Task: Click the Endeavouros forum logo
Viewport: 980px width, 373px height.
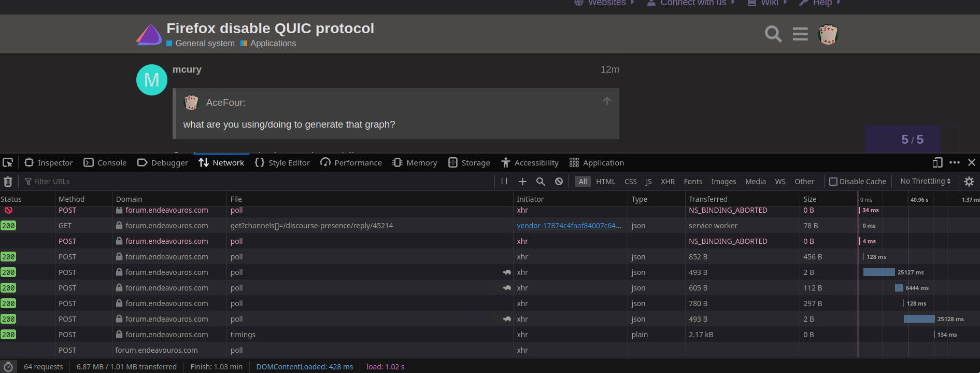Action: (x=149, y=35)
